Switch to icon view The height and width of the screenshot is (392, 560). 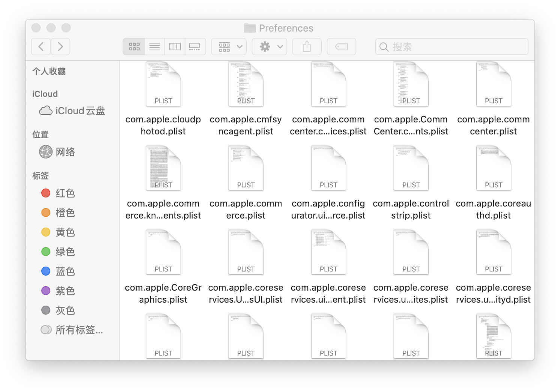pyautogui.click(x=134, y=47)
